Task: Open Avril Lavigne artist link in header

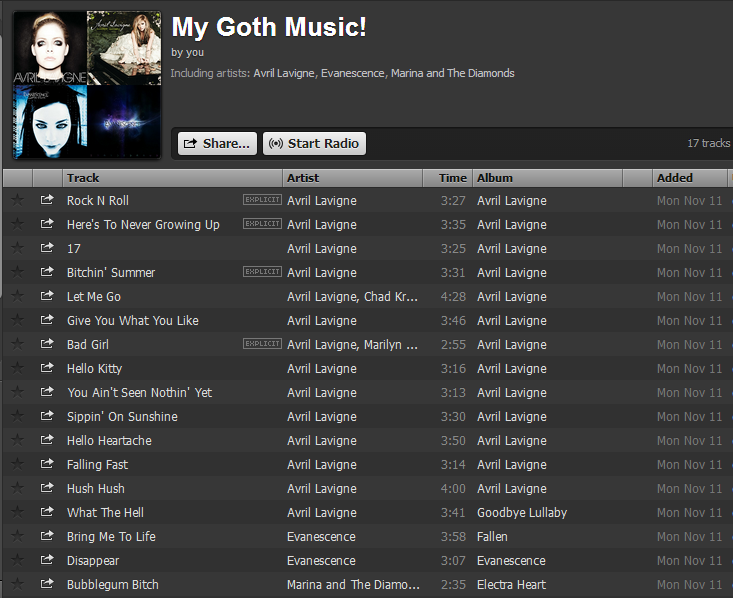Action: pos(284,73)
